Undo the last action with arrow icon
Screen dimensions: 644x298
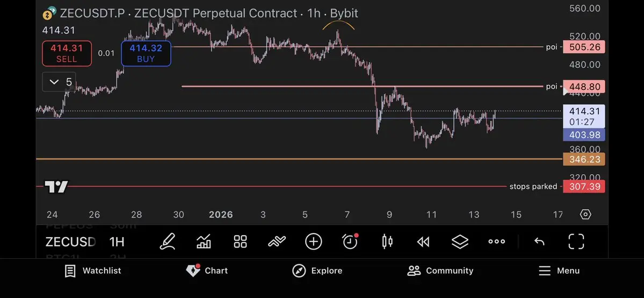(x=539, y=242)
